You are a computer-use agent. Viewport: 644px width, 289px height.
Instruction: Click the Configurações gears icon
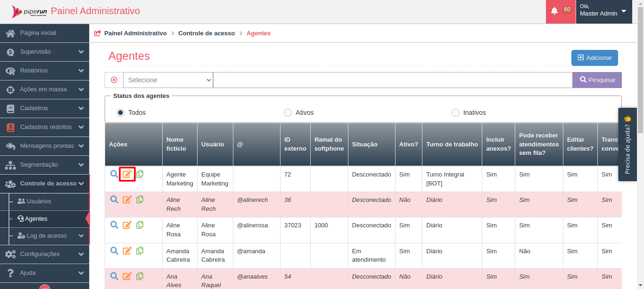click(10, 254)
